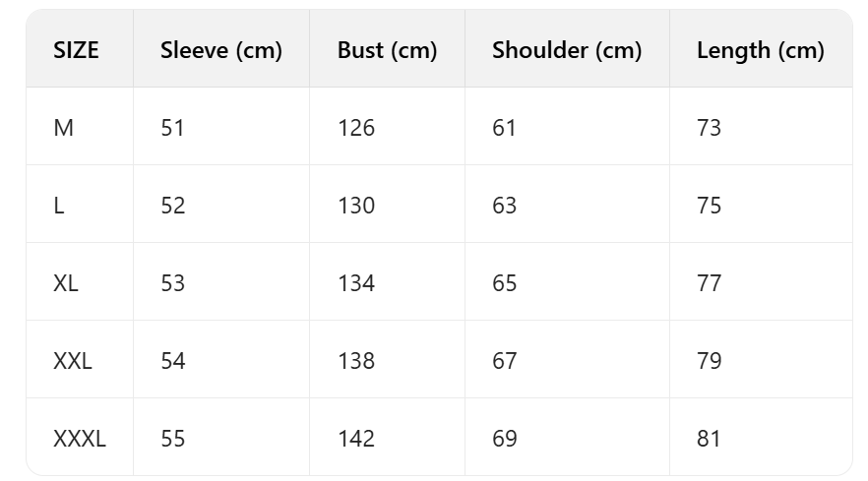868x481 pixels.
Task: Select length value 77 in XL row
Action: (709, 283)
